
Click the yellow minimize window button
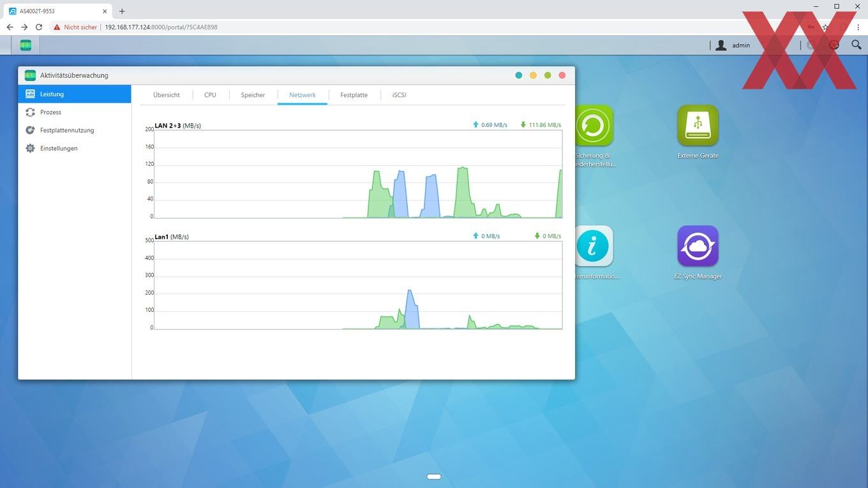[x=534, y=75]
